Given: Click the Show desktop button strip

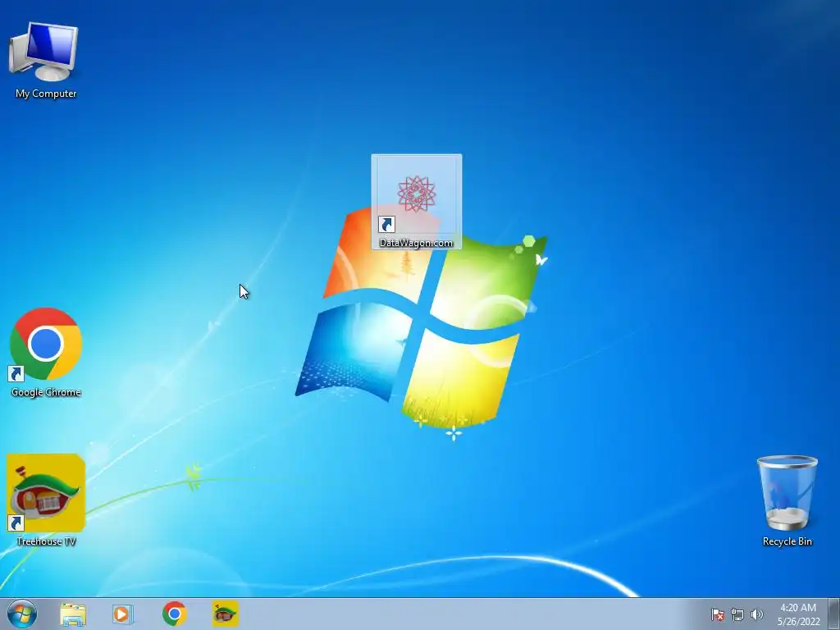Looking at the screenshot, I should coord(834,614).
